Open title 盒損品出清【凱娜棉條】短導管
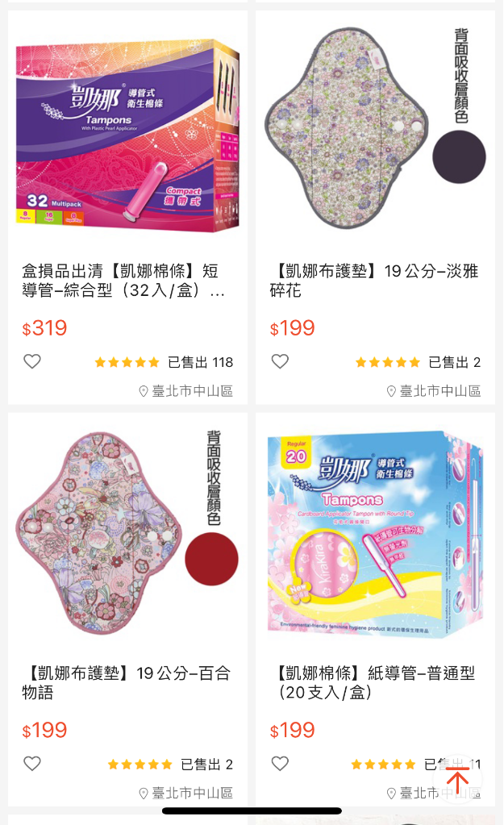Viewport: 504px width, 825px height. (x=123, y=281)
